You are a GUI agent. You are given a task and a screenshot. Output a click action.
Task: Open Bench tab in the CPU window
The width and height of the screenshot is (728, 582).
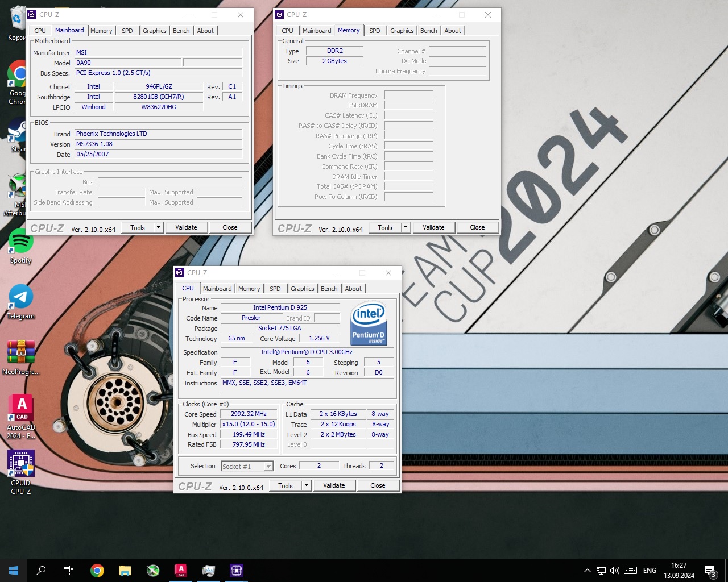click(329, 289)
